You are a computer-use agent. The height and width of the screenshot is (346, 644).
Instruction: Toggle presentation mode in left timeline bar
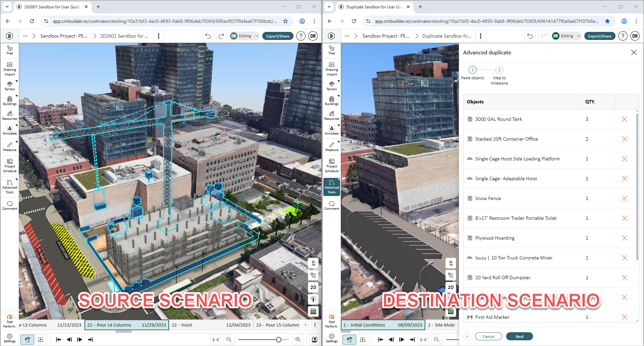coord(41,340)
